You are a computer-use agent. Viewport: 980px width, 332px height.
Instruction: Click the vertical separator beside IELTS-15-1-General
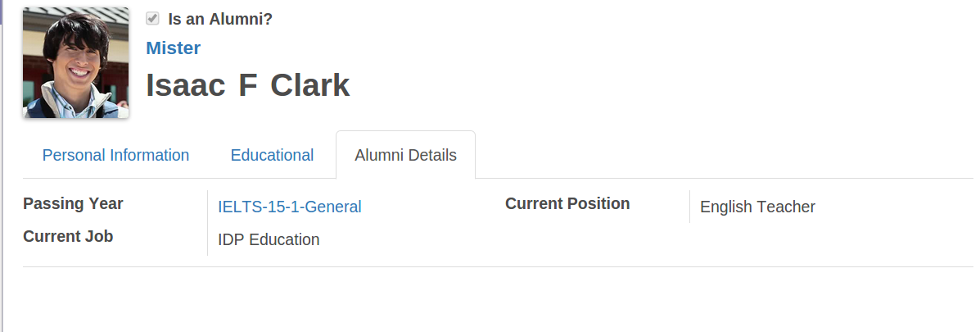coord(207,223)
